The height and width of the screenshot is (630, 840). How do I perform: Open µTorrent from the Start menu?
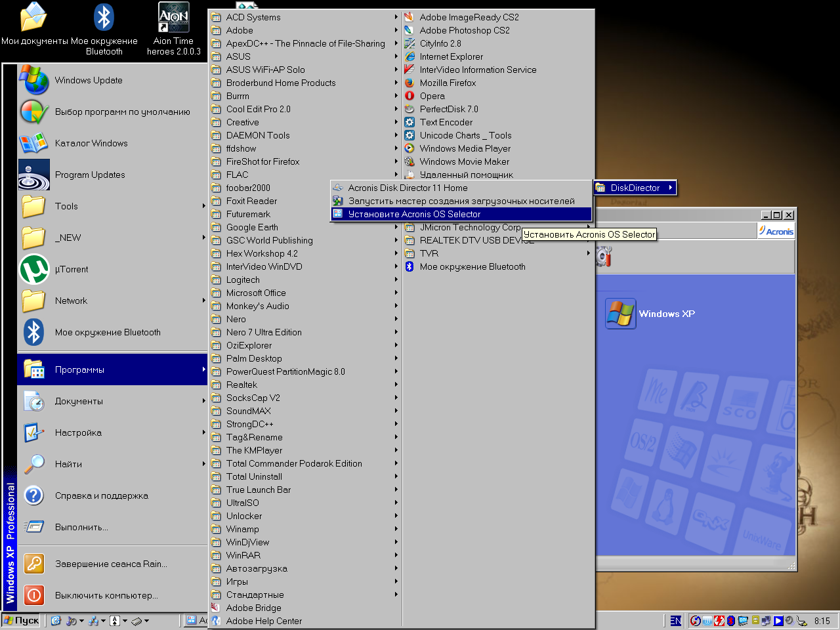(x=71, y=269)
